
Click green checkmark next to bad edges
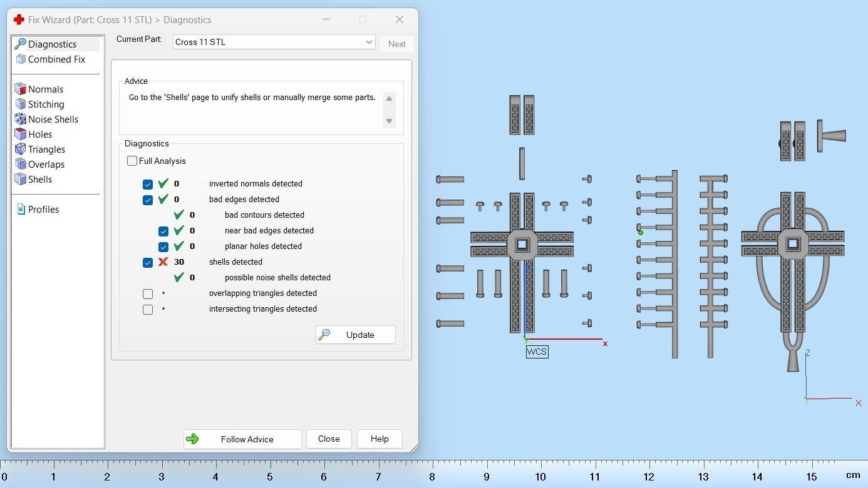[163, 199]
